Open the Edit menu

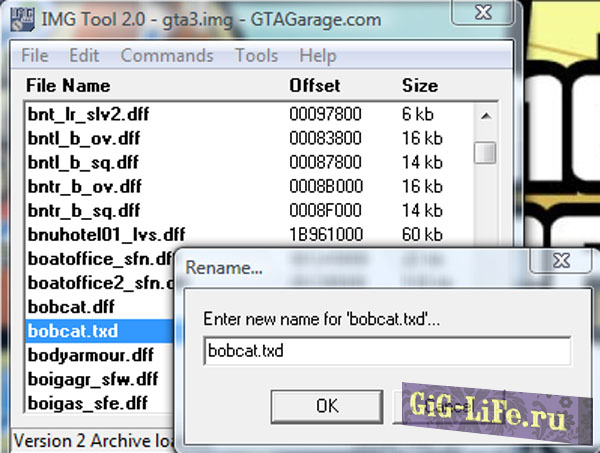tap(84, 55)
